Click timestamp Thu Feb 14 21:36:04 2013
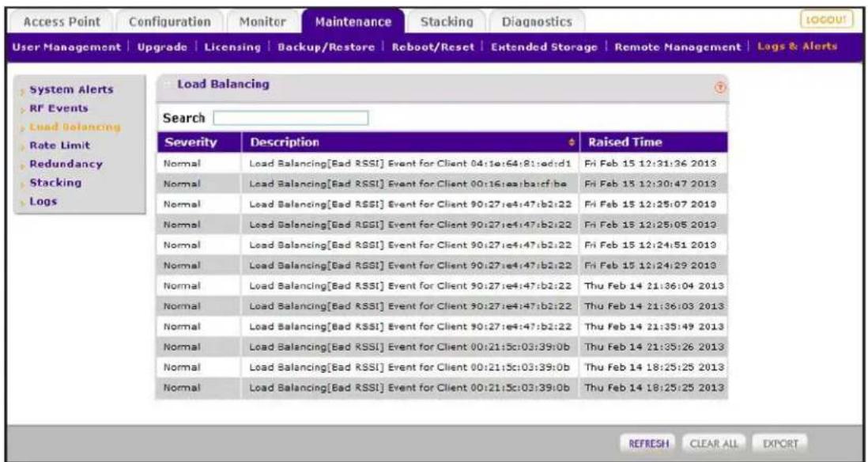 coord(655,286)
